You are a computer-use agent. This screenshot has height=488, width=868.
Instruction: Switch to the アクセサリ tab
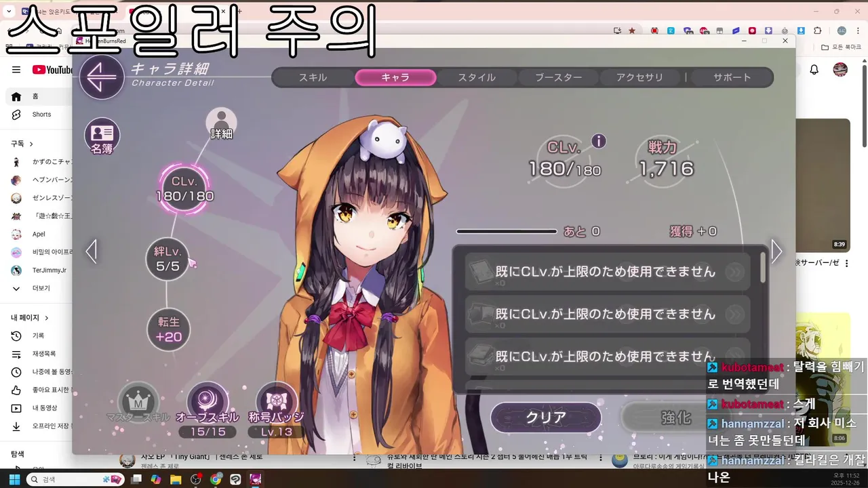tap(639, 77)
